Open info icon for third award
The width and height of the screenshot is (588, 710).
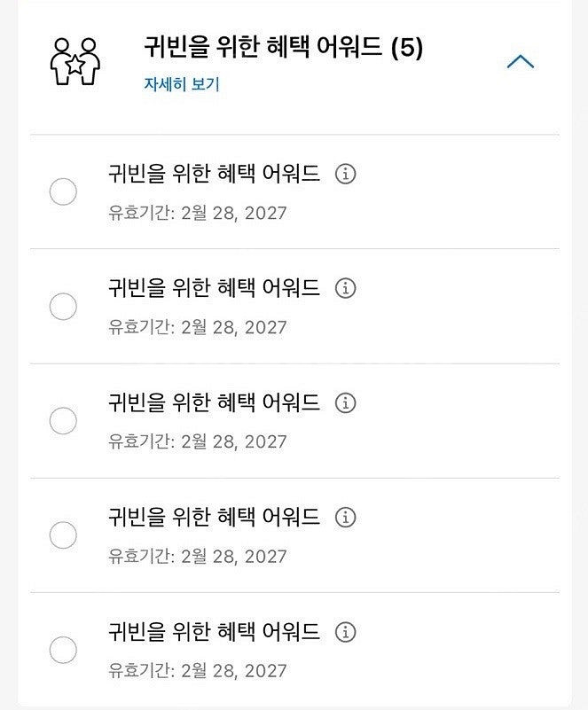click(346, 402)
